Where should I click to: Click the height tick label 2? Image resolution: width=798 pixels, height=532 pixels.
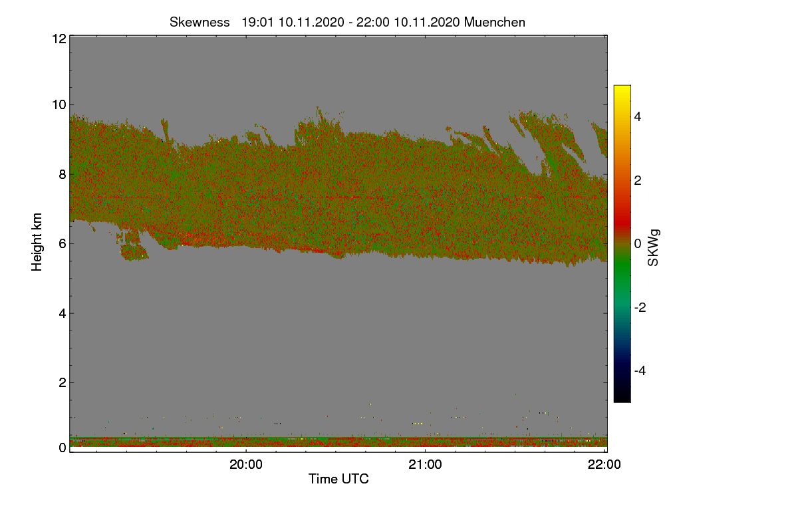[x=61, y=382]
